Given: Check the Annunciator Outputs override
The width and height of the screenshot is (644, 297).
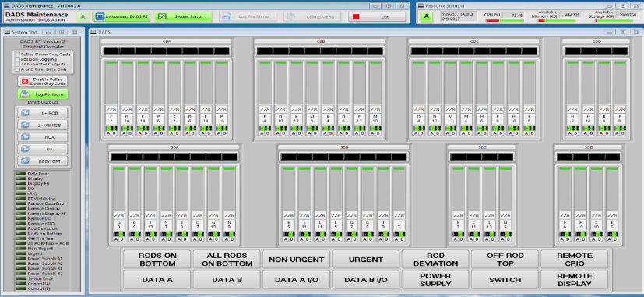Looking at the screenshot, I should pyautogui.click(x=17, y=65).
